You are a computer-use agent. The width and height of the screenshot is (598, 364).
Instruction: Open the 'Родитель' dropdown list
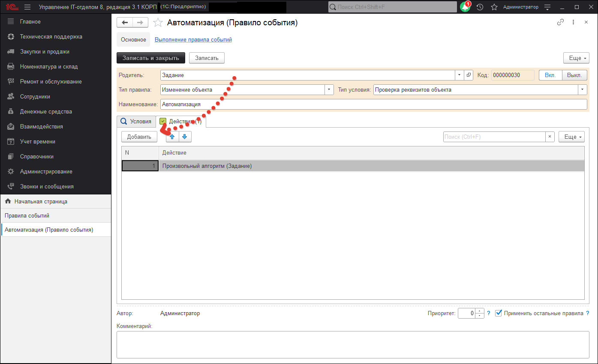point(459,75)
